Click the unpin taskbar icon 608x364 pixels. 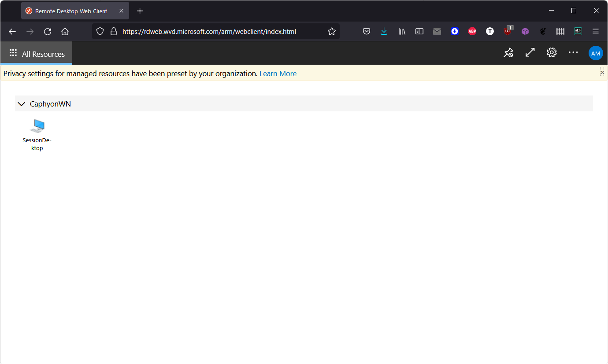point(508,53)
